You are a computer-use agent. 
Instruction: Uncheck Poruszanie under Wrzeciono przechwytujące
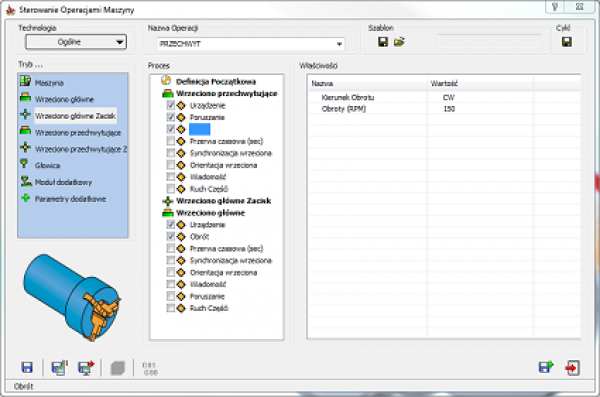[x=171, y=117]
